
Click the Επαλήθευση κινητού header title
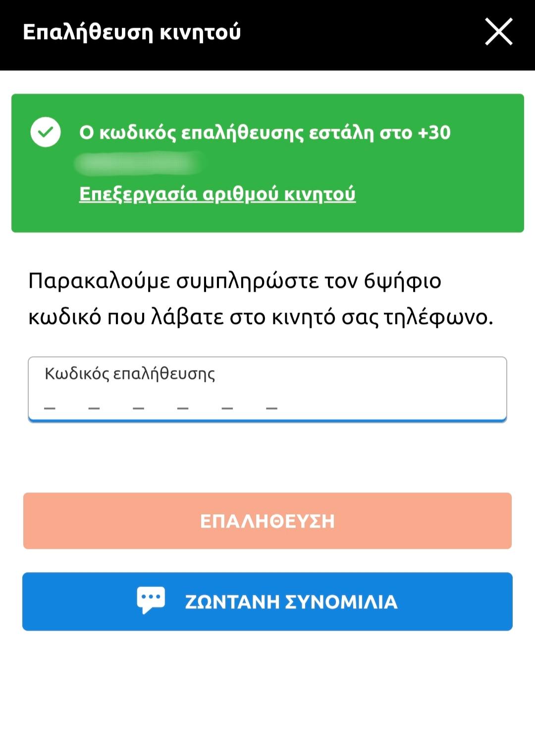click(x=132, y=32)
